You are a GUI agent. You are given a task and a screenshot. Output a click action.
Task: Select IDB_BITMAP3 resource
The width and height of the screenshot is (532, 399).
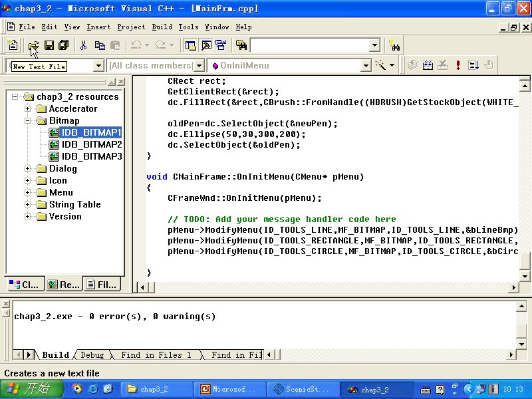pyautogui.click(x=92, y=156)
